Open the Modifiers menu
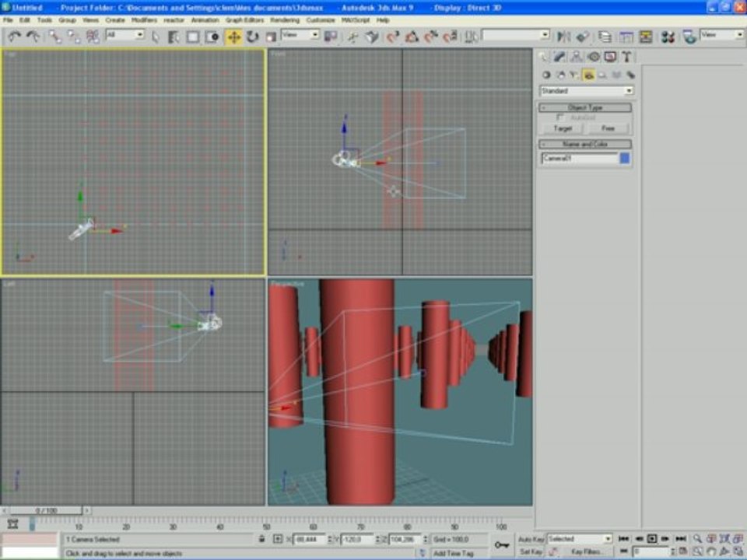 [143, 19]
